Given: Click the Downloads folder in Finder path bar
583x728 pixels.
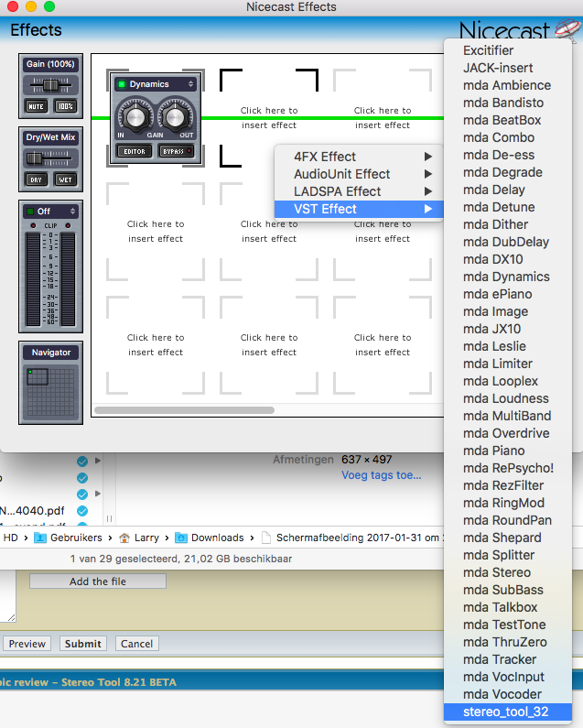Looking at the screenshot, I should click(210, 538).
